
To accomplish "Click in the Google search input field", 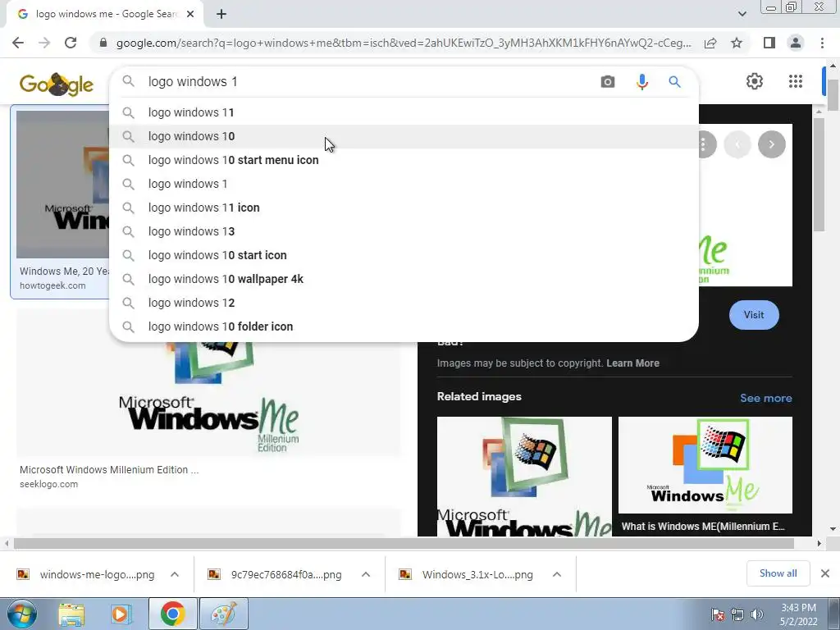I will (370, 81).
